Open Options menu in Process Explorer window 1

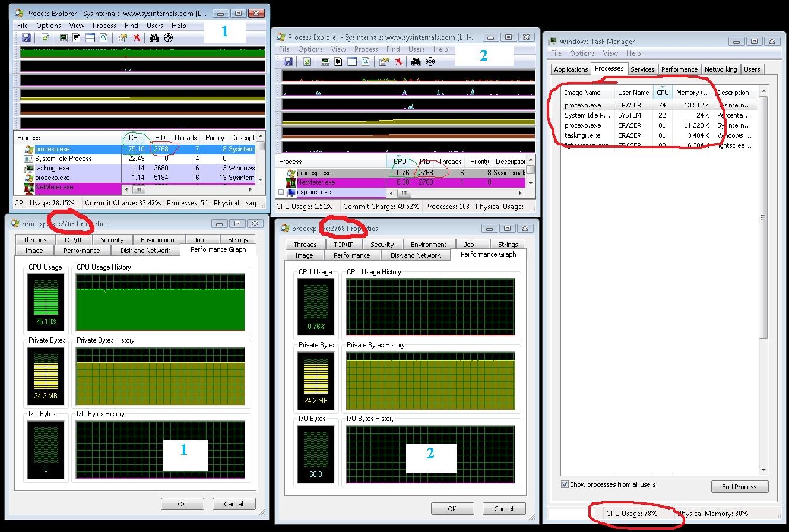point(49,26)
